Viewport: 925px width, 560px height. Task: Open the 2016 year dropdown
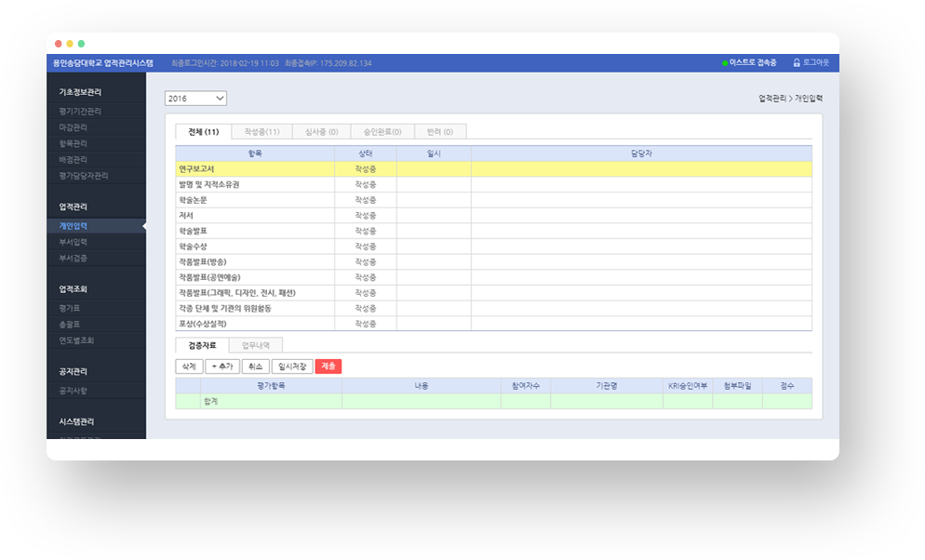(x=195, y=99)
